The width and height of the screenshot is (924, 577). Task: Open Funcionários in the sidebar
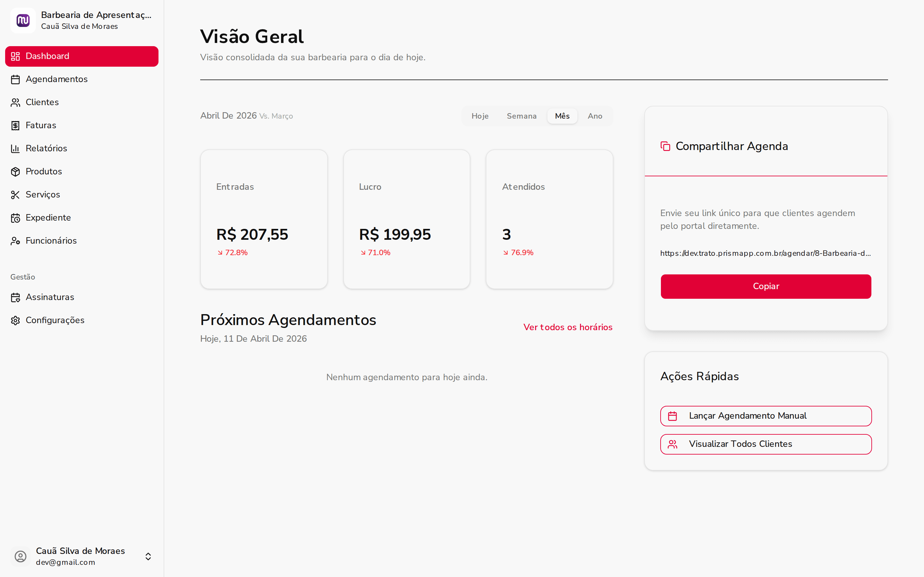tap(51, 241)
